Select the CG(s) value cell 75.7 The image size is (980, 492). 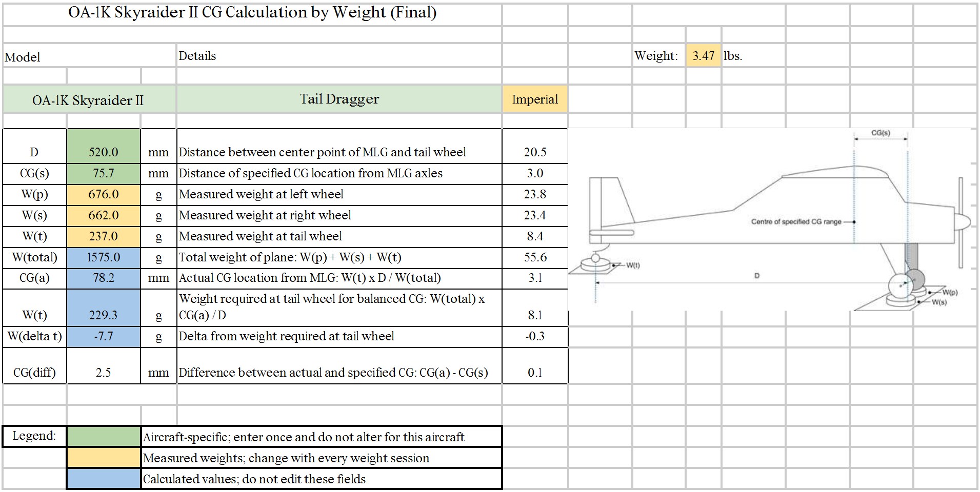(103, 173)
